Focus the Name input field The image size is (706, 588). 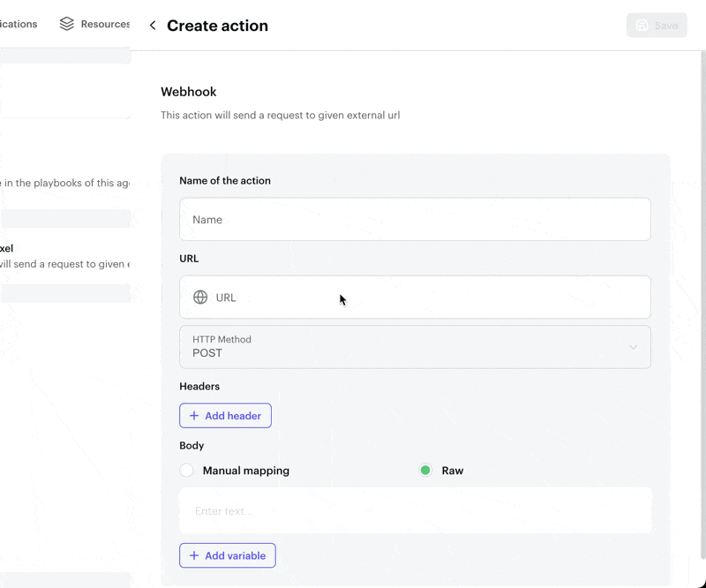pos(415,220)
